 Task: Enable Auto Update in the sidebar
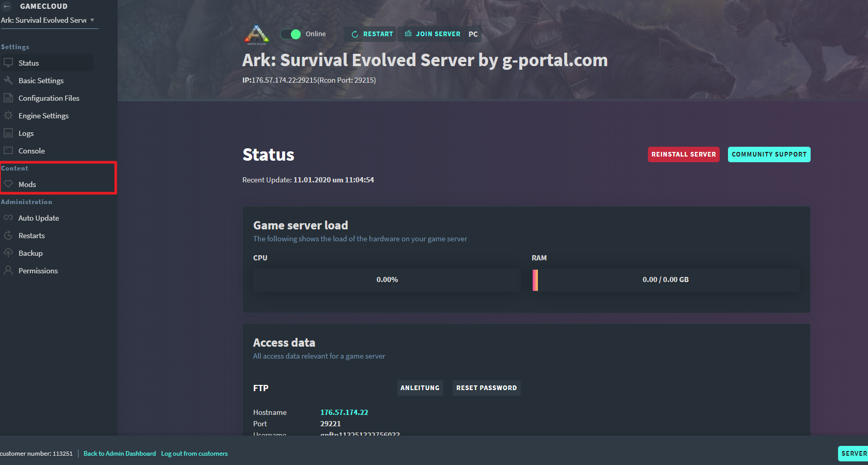tap(39, 218)
